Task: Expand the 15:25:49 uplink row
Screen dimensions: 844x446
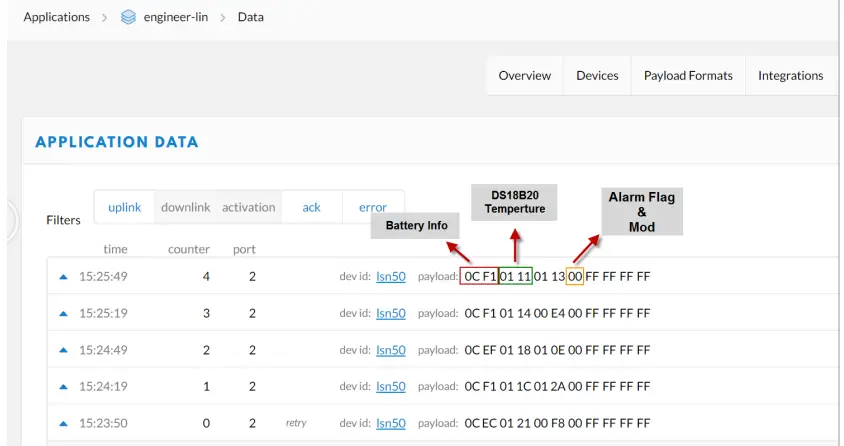Action: pos(64,277)
